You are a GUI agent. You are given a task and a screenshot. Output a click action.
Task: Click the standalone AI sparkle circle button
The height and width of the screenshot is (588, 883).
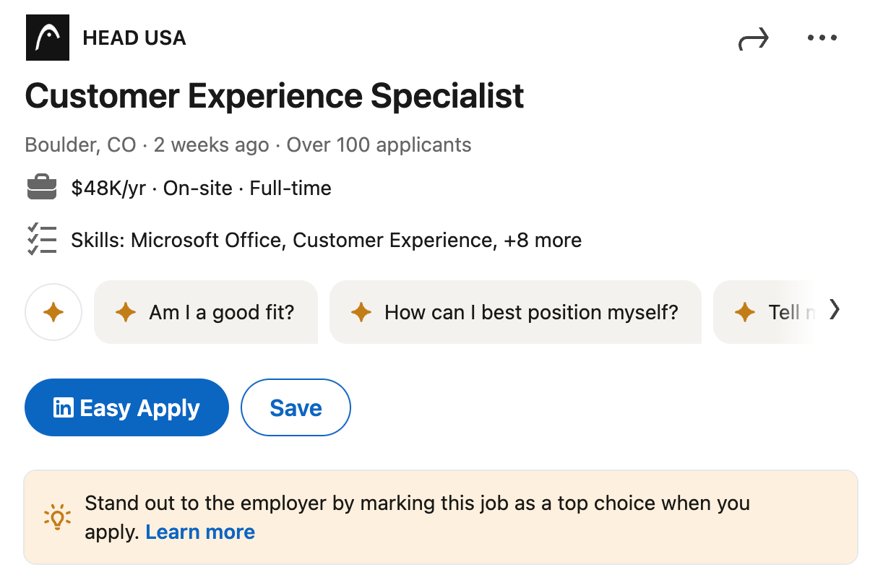53,312
